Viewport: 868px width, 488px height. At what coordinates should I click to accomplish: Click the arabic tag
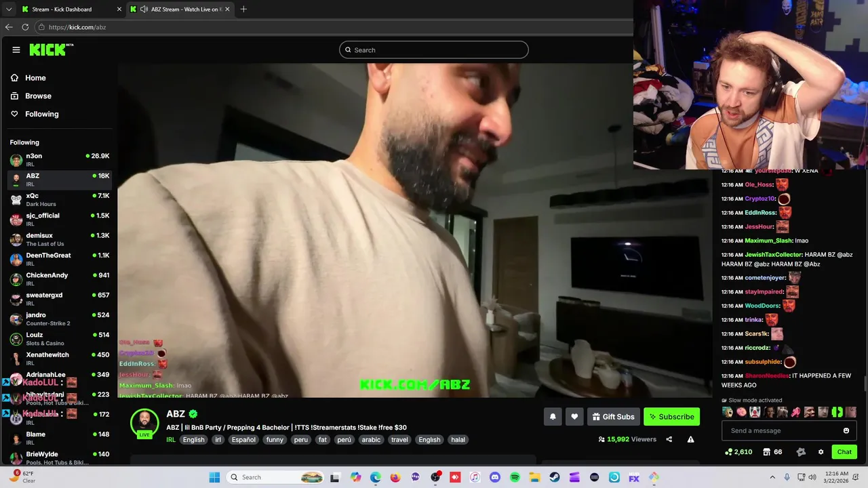click(x=371, y=439)
